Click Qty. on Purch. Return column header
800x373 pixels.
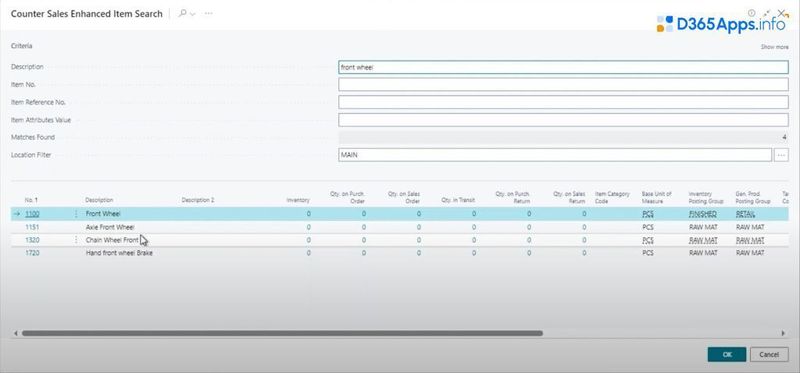(513, 197)
